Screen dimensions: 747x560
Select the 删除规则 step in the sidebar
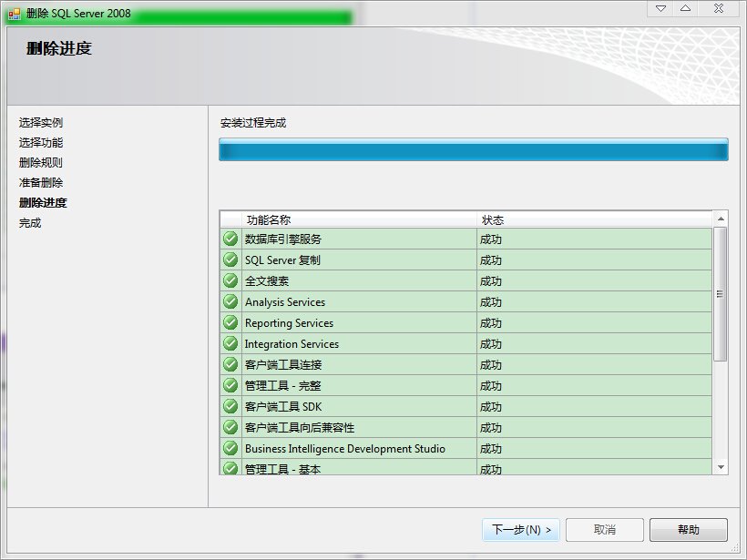pyautogui.click(x=41, y=163)
